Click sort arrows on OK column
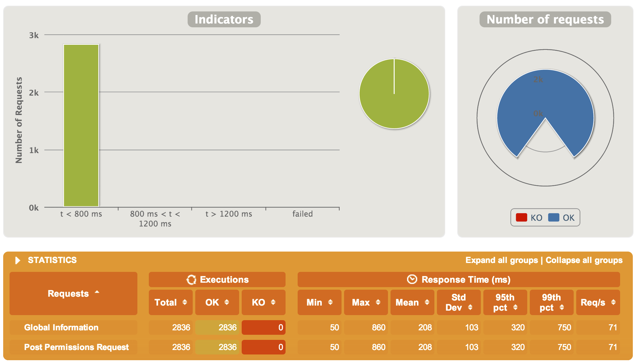Viewport: 636px width, 364px height. (227, 302)
